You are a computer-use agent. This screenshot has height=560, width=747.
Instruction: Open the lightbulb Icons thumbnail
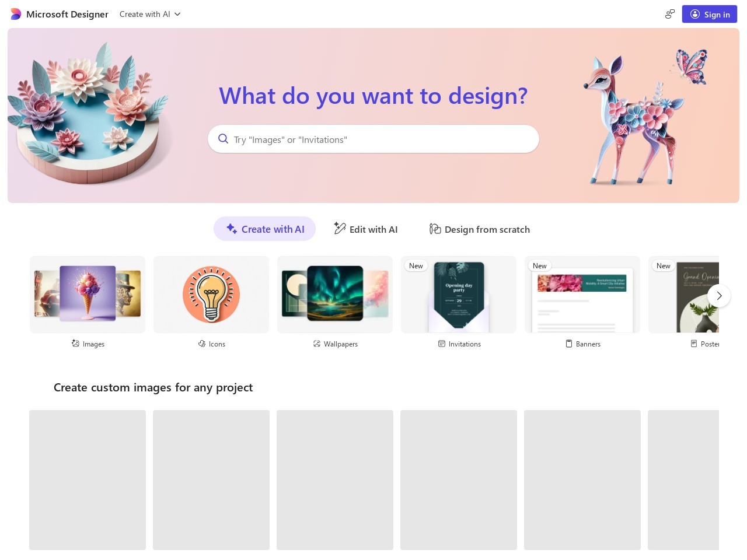[211, 295]
